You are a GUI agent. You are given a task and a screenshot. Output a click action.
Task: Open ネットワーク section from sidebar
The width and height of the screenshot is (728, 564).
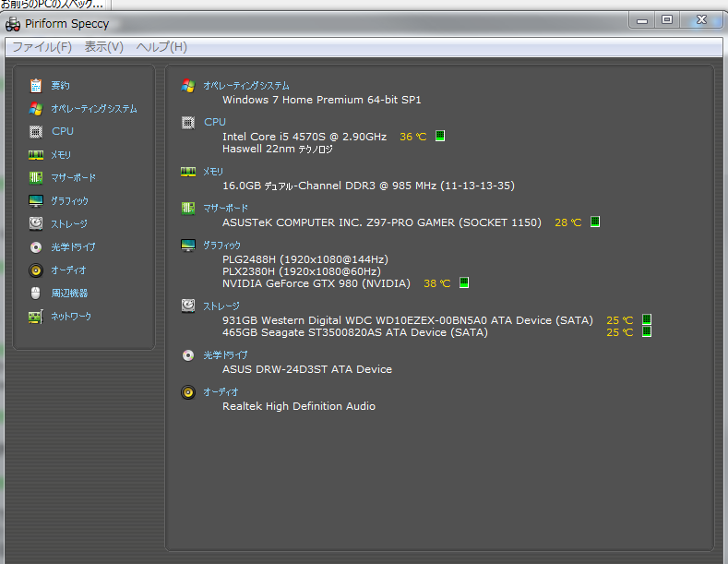click(71, 317)
